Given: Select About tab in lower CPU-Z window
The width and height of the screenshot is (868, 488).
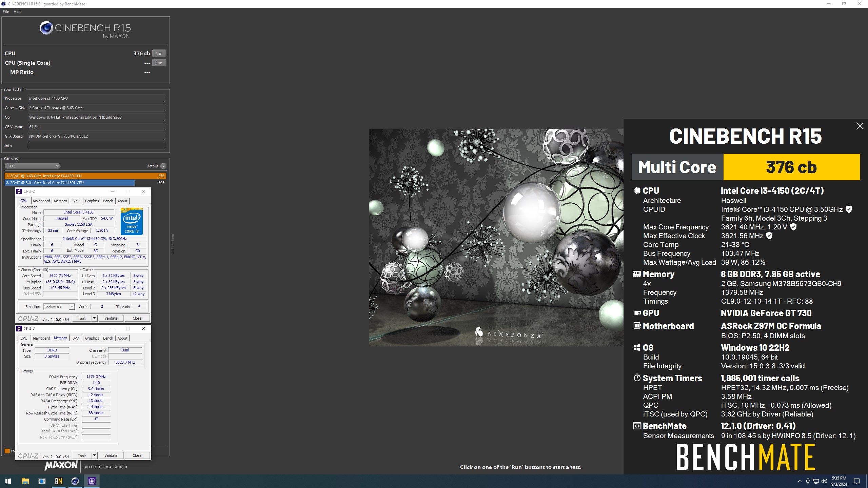Looking at the screenshot, I should (122, 338).
